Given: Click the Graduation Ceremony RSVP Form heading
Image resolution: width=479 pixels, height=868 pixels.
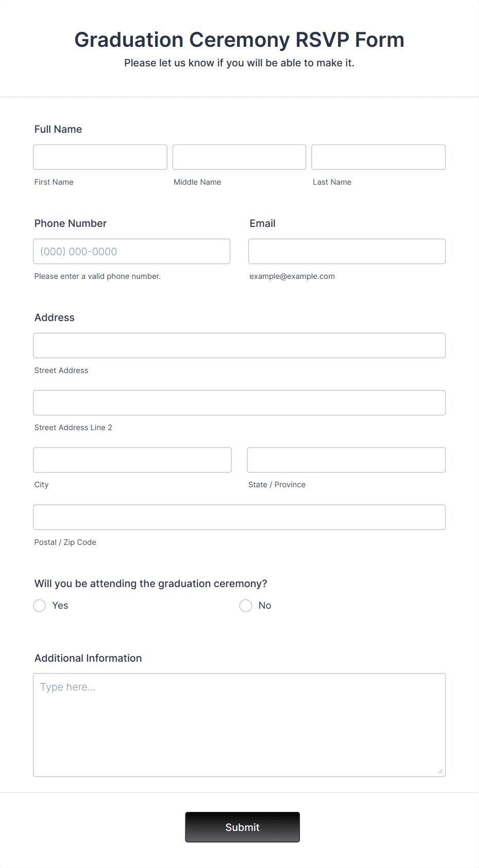Looking at the screenshot, I should (x=239, y=40).
